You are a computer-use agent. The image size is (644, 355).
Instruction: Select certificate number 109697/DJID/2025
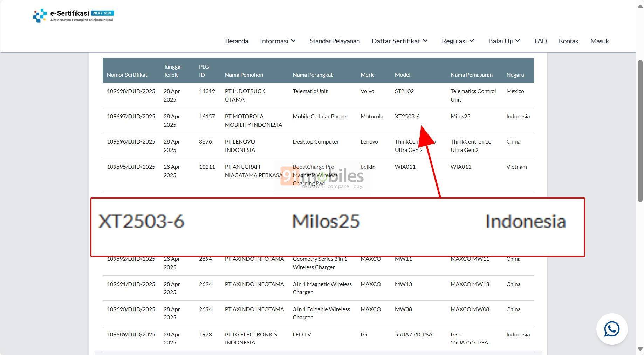pos(131,117)
